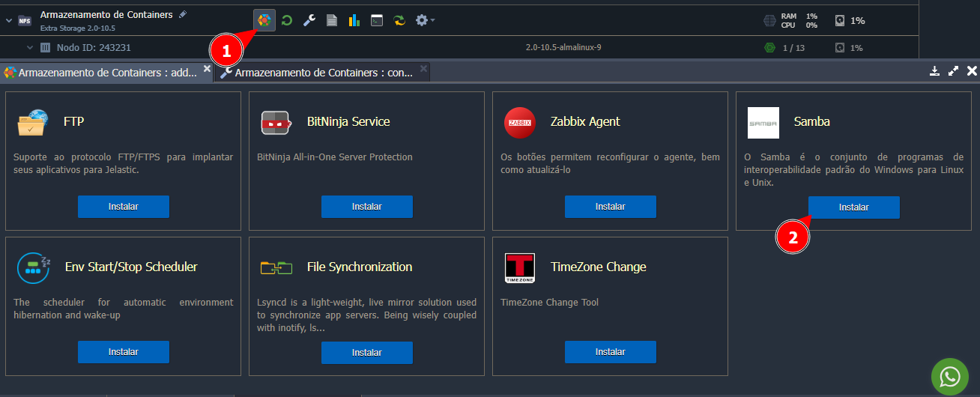The image size is (980, 397).
Task: Launch Web SSH terminal icon
Action: (x=377, y=20)
